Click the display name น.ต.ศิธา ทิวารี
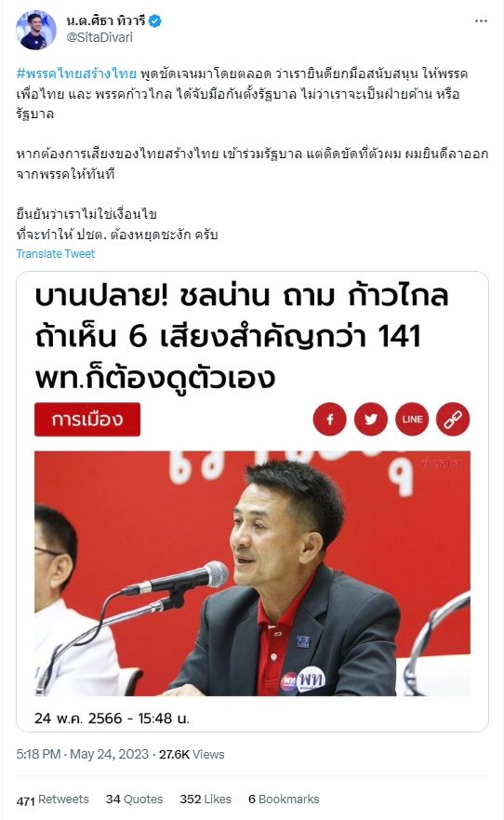504x820 pixels. pyautogui.click(x=105, y=20)
